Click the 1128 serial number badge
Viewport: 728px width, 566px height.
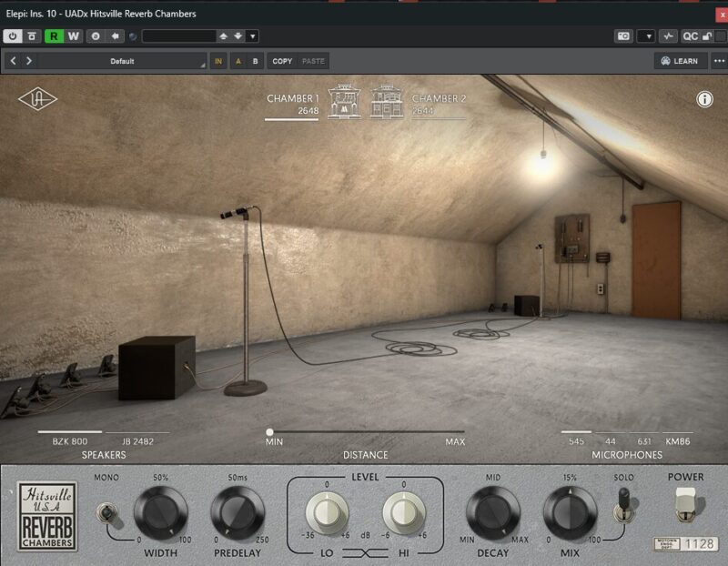click(686, 544)
